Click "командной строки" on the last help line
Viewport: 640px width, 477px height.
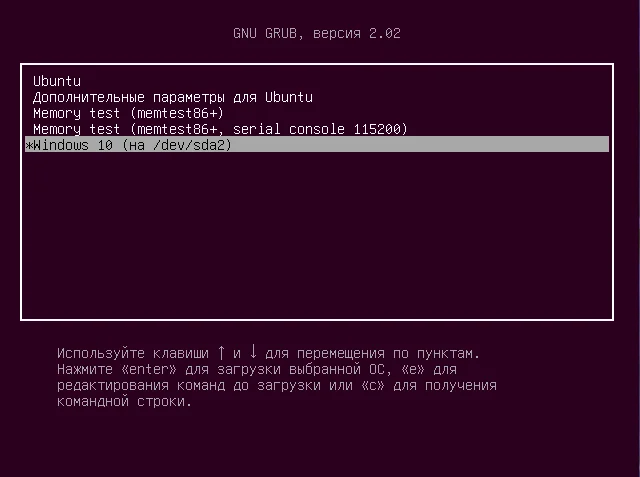124,401
